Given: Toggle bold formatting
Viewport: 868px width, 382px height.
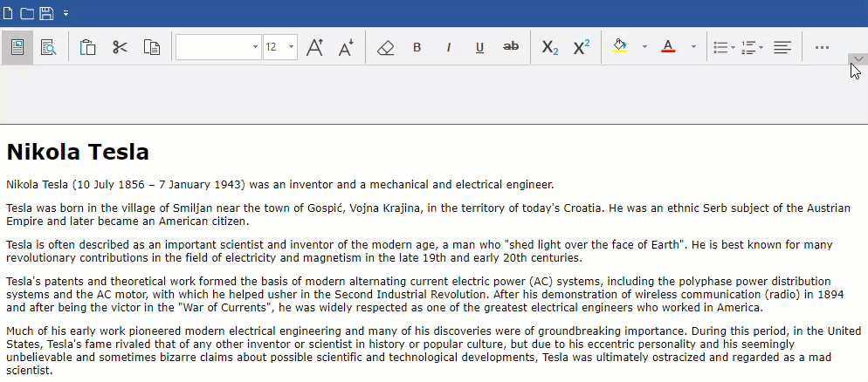Looking at the screenshot, I should pyautogui.click(x=417, y=47).
